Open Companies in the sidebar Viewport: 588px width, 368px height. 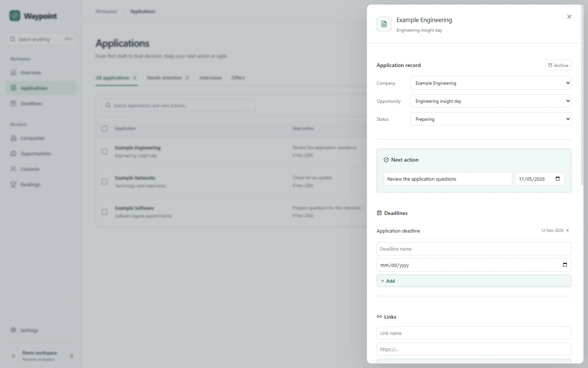[x=41, y=138]
